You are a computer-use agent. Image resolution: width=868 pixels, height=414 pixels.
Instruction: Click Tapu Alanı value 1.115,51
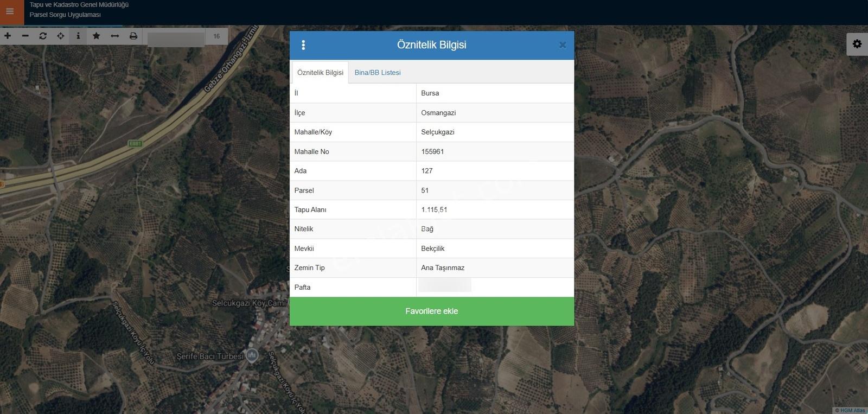[x=495, y=209]
